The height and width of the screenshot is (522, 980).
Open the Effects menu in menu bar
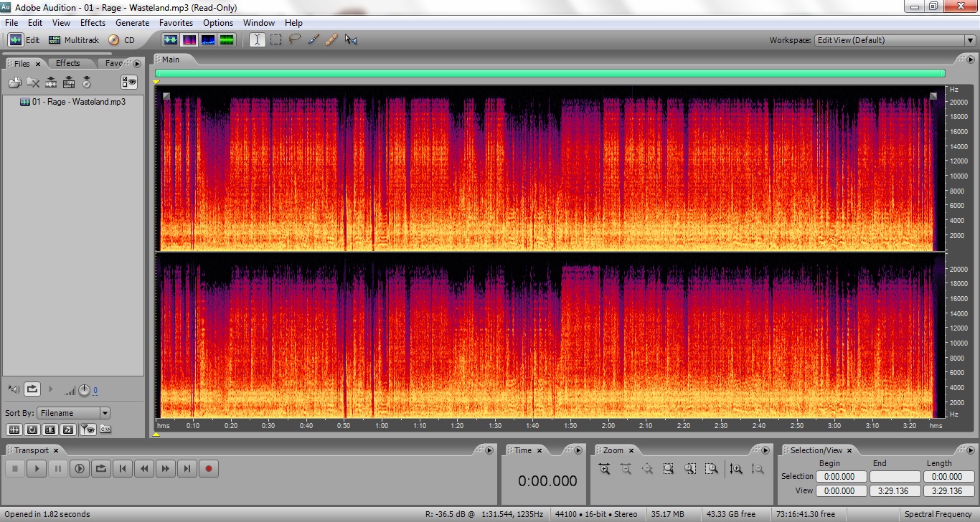tap(93, 23)
